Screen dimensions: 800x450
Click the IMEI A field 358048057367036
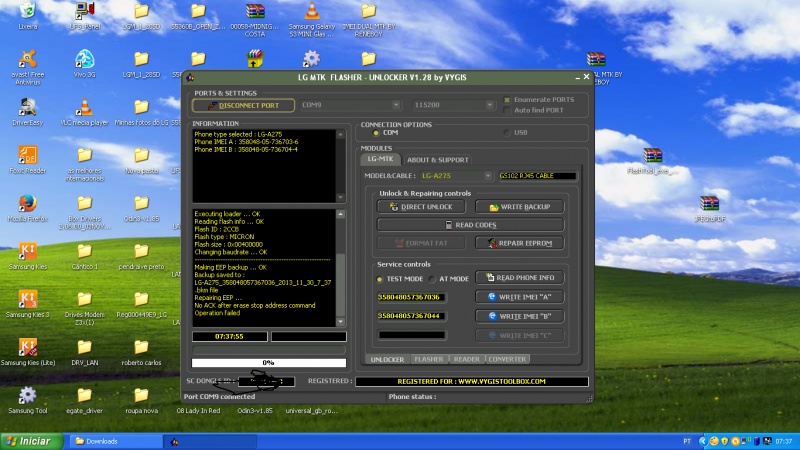pos(411,297)
